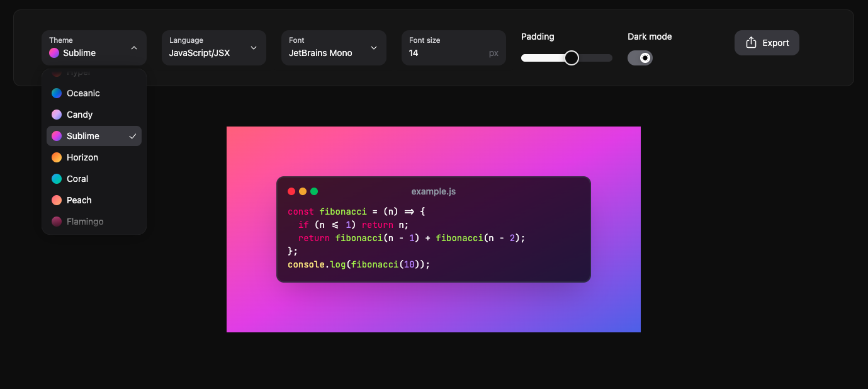Click the checkmark beside Sublime
Viewport: 868px width, 389px height.
click(132, 136)
